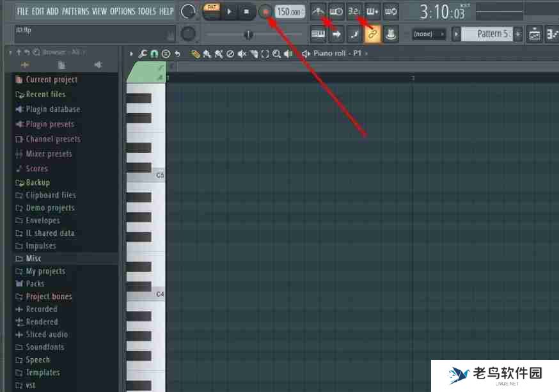
Task: Open Current project in browser
Action: 46,79
